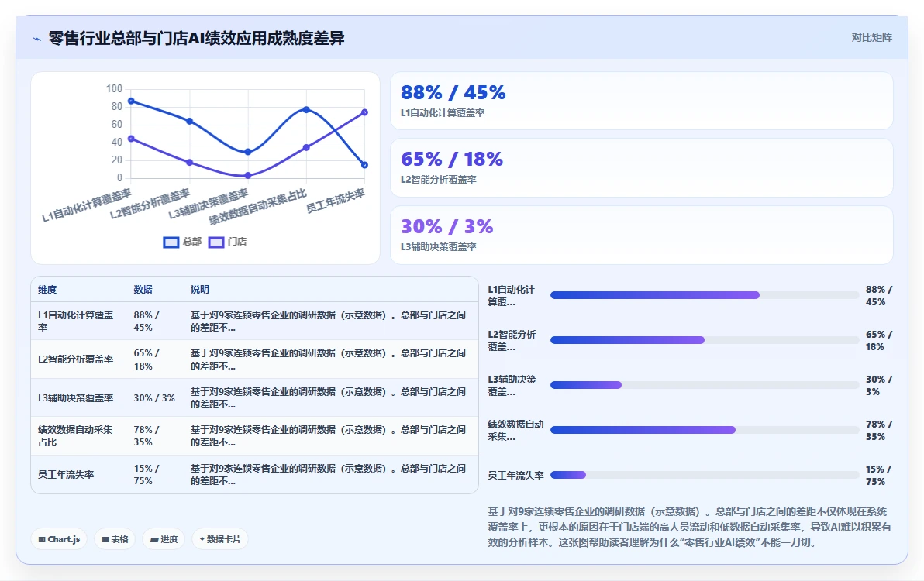Click the 说明 text in the 员工年流失率 row

(328, 474)
